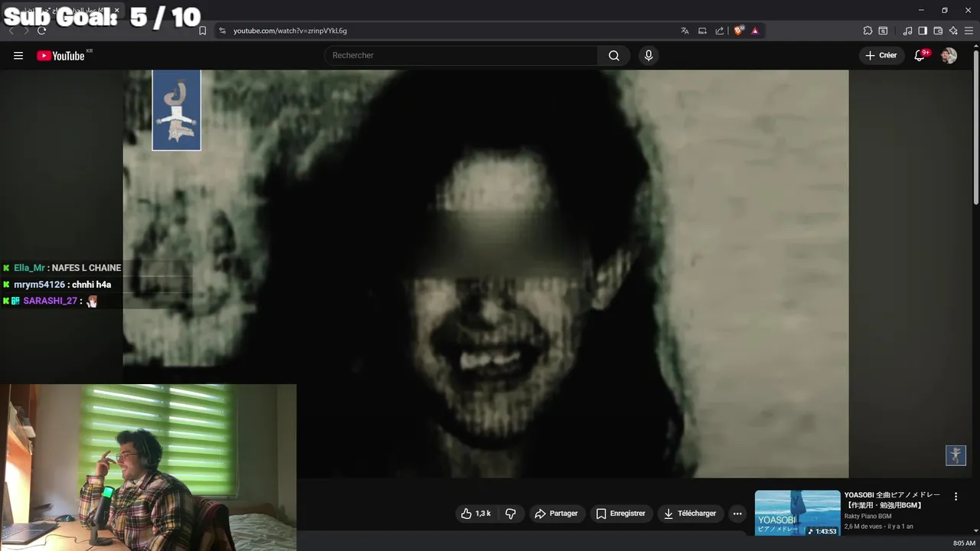Click the Créer button
This screenshot has width=980, height=551.
click(x=881, y=55)
